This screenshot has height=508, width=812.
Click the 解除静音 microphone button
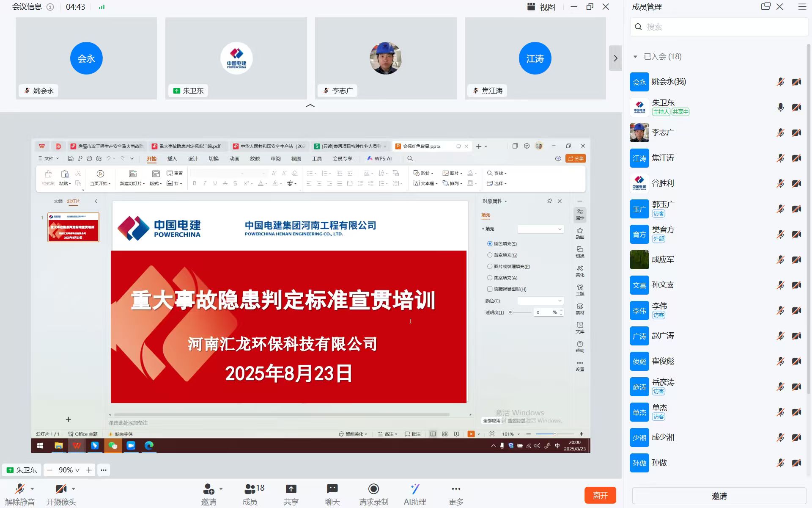pyautogui.click(x=19, y=494)
